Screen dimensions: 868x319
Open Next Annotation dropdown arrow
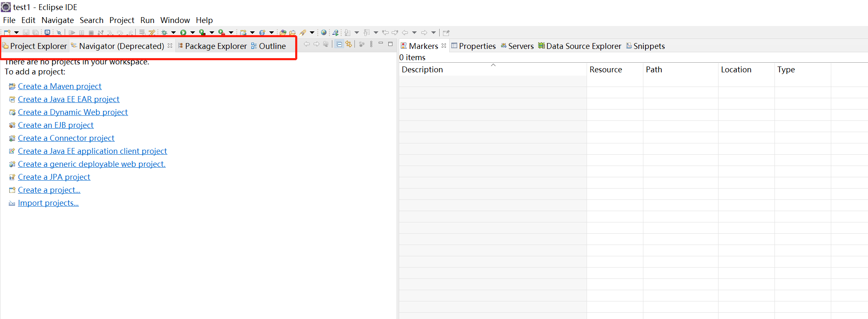(x=357, y=32)
